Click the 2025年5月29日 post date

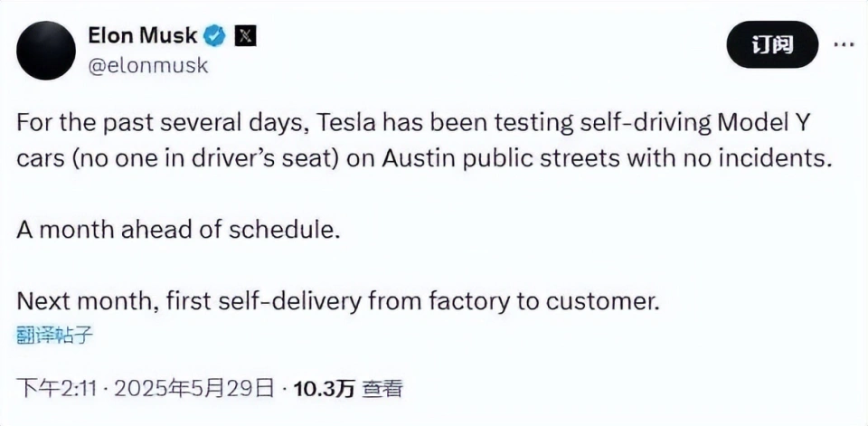click(193, 390)
